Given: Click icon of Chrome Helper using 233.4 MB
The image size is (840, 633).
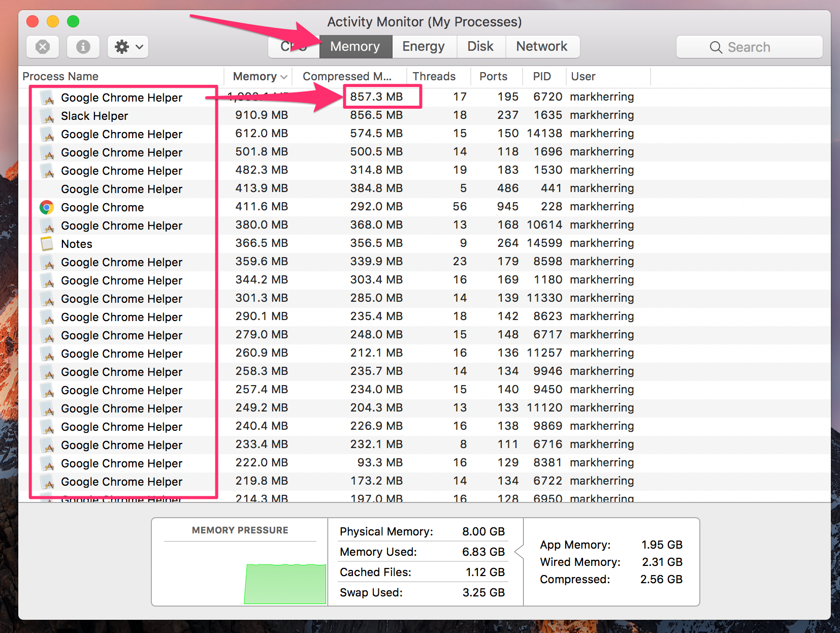Looking at the screenshot, I should pos(48,445).
